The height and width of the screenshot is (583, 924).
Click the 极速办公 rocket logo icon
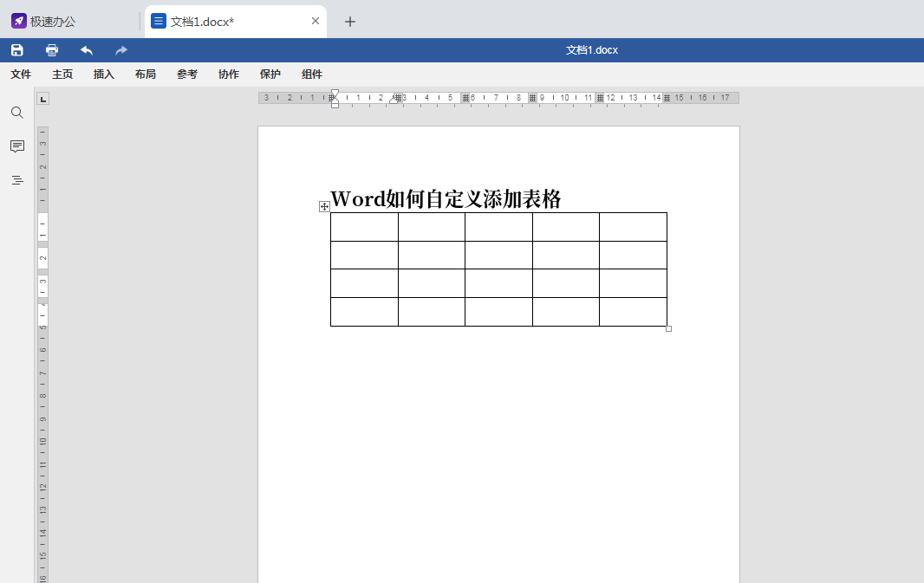pyautogui.click(x=19, y=21)
